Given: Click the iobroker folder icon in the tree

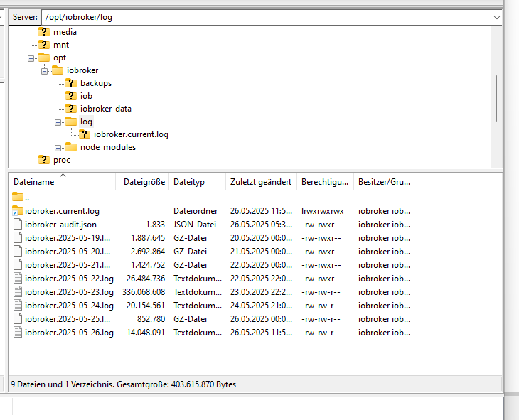Looking at the screenshot, I should (58, 70).
